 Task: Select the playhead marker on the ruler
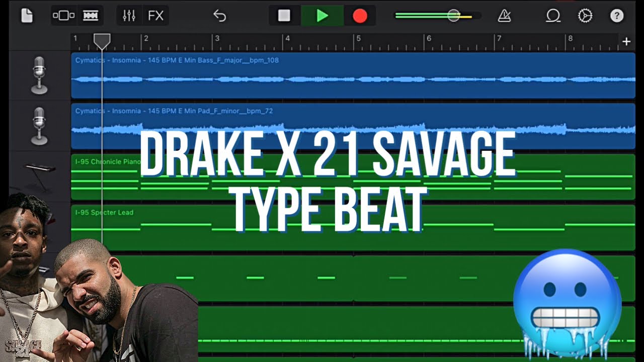(102, 41)
